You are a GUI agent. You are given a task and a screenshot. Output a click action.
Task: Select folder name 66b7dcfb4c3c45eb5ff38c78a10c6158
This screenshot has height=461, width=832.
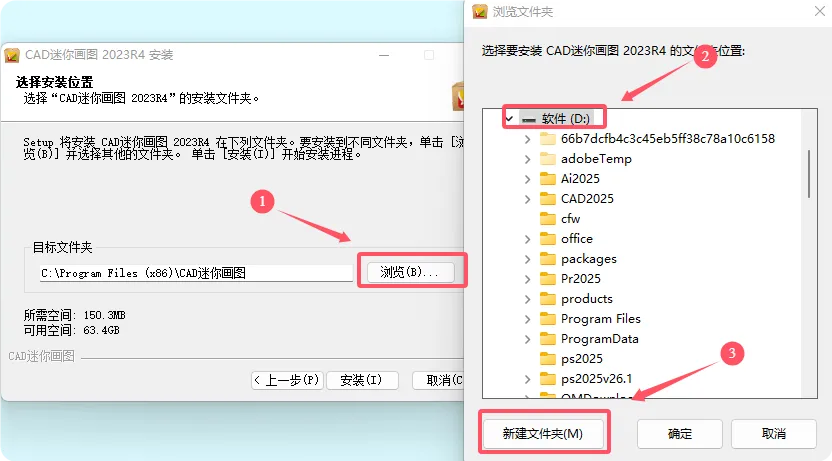[668, 139]
